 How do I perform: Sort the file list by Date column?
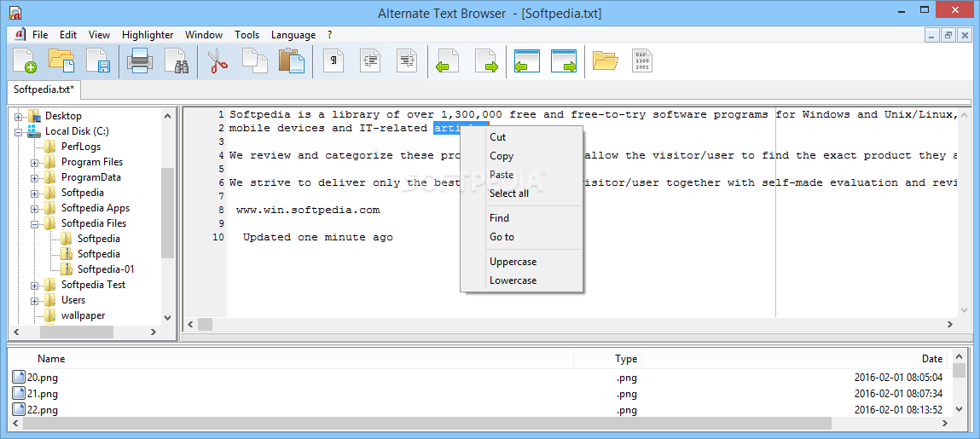coord(795,358)
